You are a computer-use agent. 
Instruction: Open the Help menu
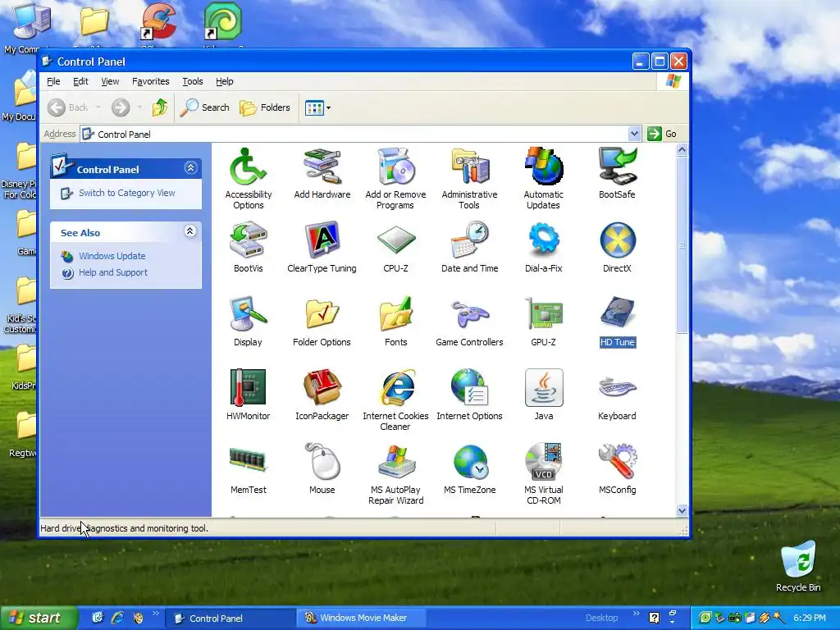point(225,81)
